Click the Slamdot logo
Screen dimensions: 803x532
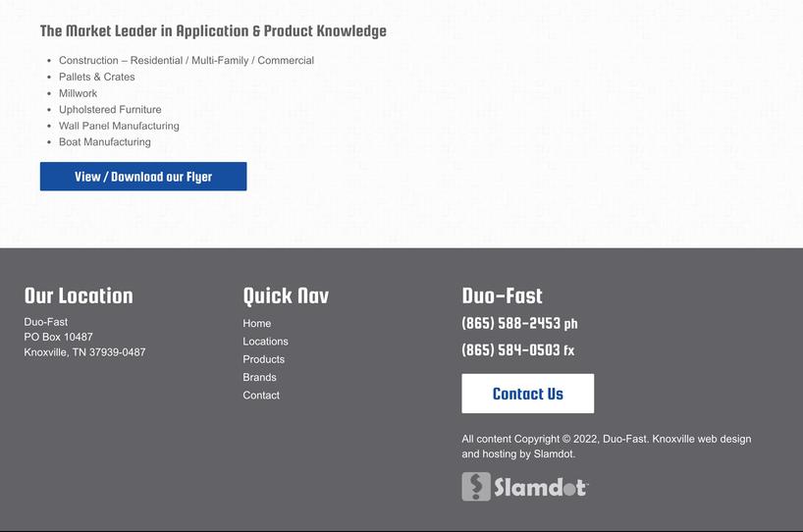pos(525,487)
